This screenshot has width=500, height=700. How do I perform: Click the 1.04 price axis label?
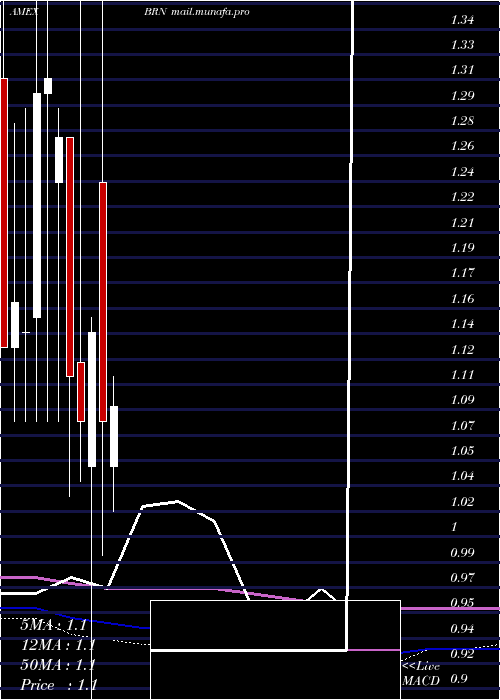click(462, 475)
